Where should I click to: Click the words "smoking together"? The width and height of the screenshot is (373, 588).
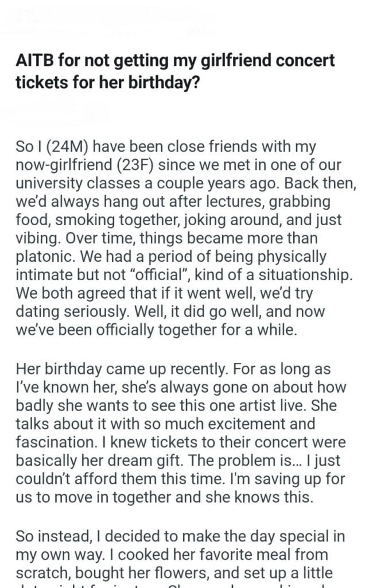tap(94, 220)
